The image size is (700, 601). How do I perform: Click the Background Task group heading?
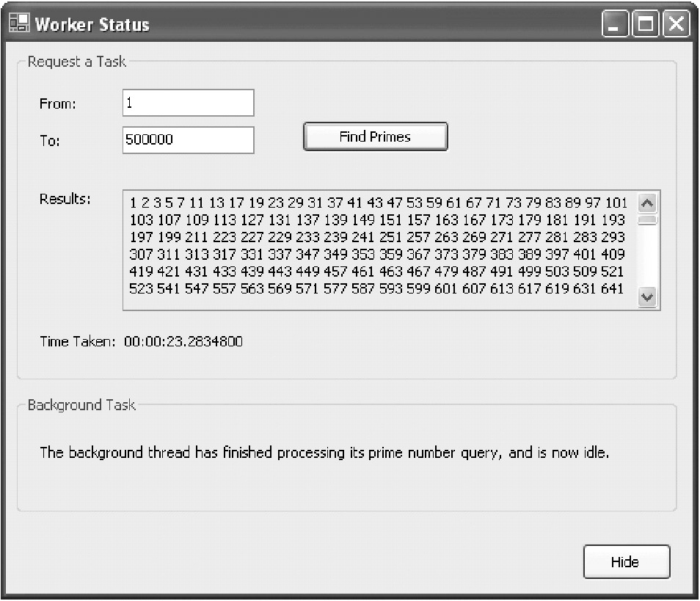(81, 405)
